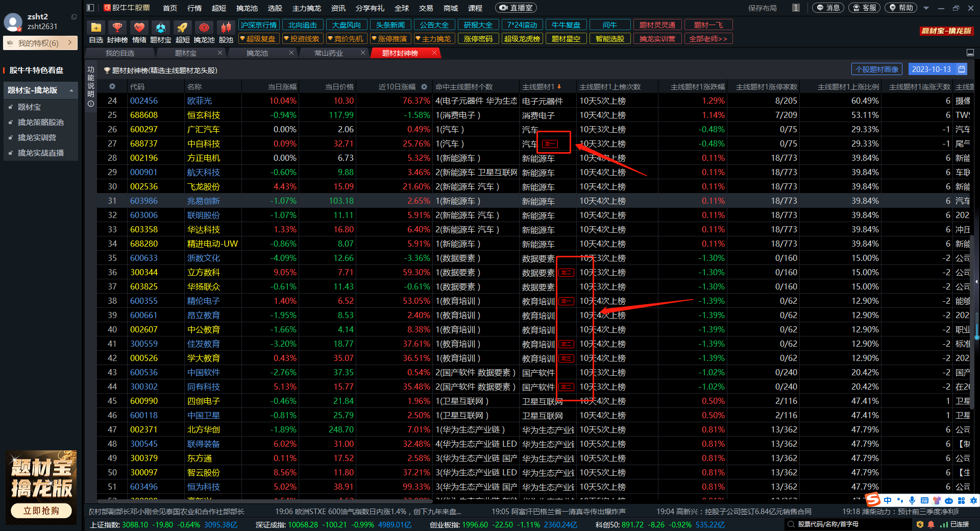
Task: Collapse 题材宝-擒龙版 sidebar section
Action: 71,90
